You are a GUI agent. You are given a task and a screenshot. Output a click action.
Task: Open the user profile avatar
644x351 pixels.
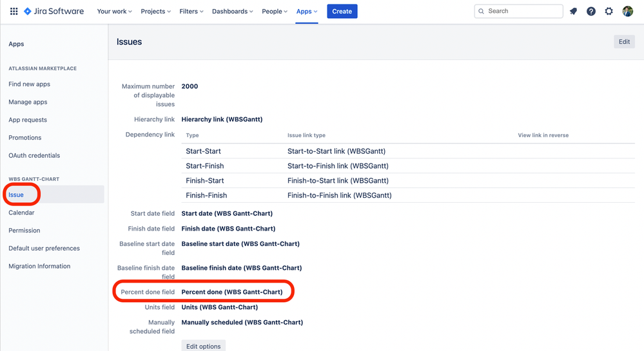click(627, 12)
